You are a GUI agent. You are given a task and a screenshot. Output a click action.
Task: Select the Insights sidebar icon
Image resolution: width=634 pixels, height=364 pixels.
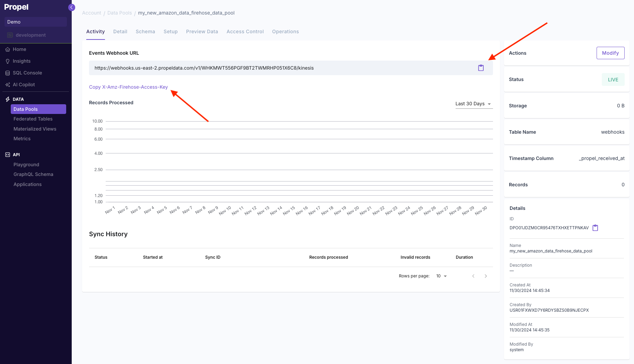coord(21,61)
